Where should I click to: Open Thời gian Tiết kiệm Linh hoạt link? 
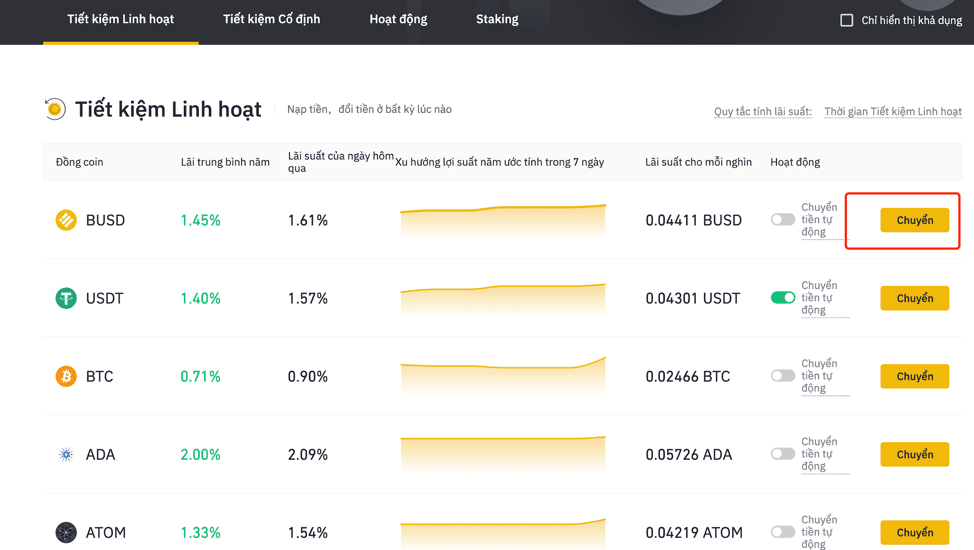pyautogui.click(x=893, y=111)
